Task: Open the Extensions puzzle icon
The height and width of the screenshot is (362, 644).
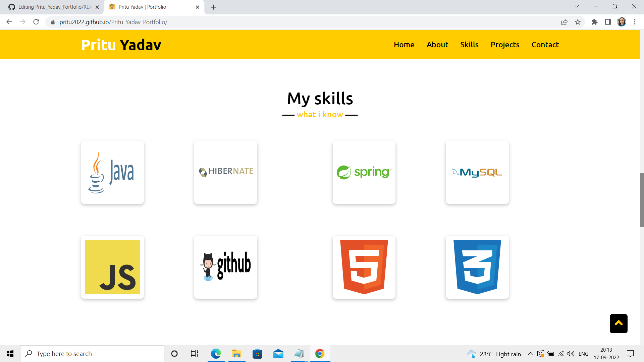Action: point(594,22)
